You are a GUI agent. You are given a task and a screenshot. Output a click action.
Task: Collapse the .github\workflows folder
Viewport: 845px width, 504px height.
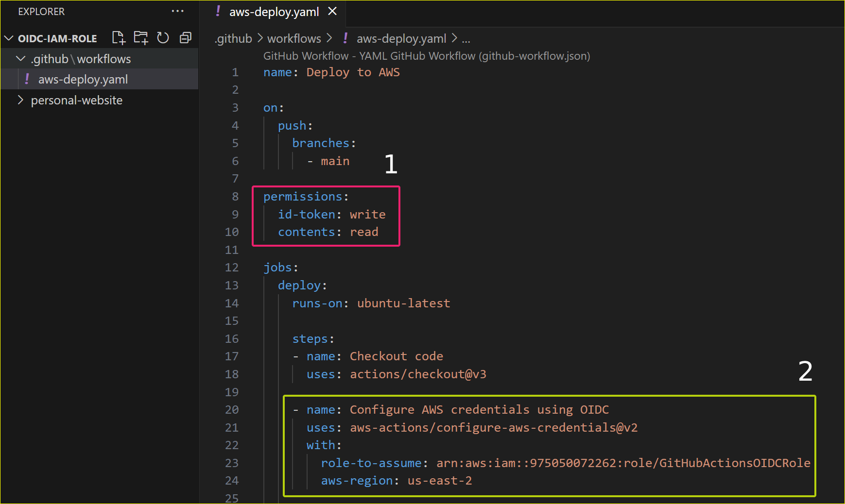20,59
